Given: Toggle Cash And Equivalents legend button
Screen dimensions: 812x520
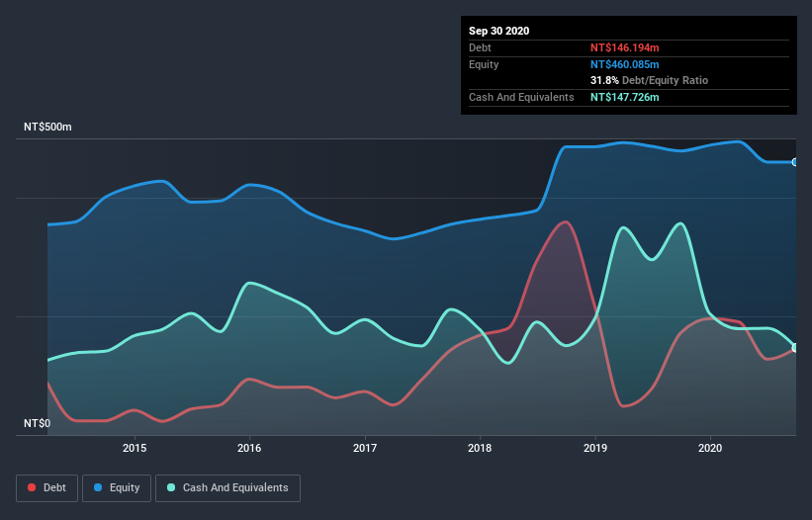Looking at the screenshot, I should click(227, 488).
